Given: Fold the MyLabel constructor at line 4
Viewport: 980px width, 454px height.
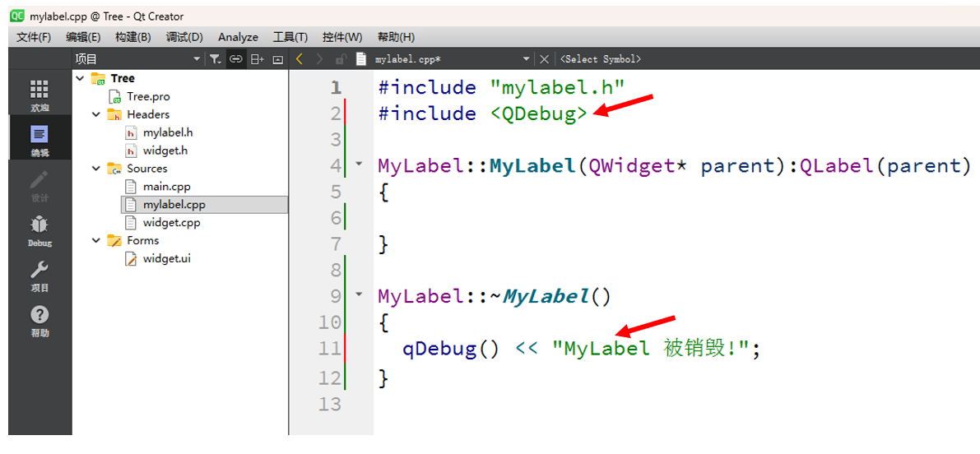Looking at the screenshot, I should (x=359, y=164).
